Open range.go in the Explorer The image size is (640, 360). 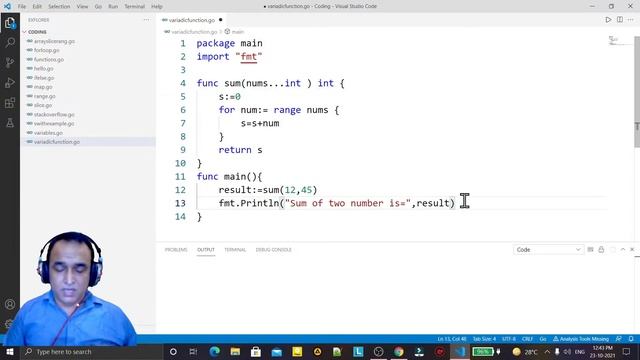(44, 96)
